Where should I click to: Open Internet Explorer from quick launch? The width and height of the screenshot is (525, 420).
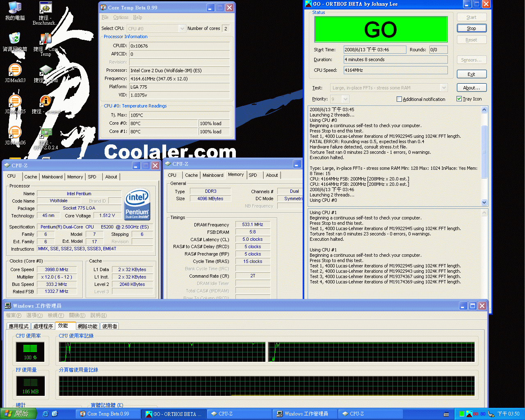pos(45,414)
